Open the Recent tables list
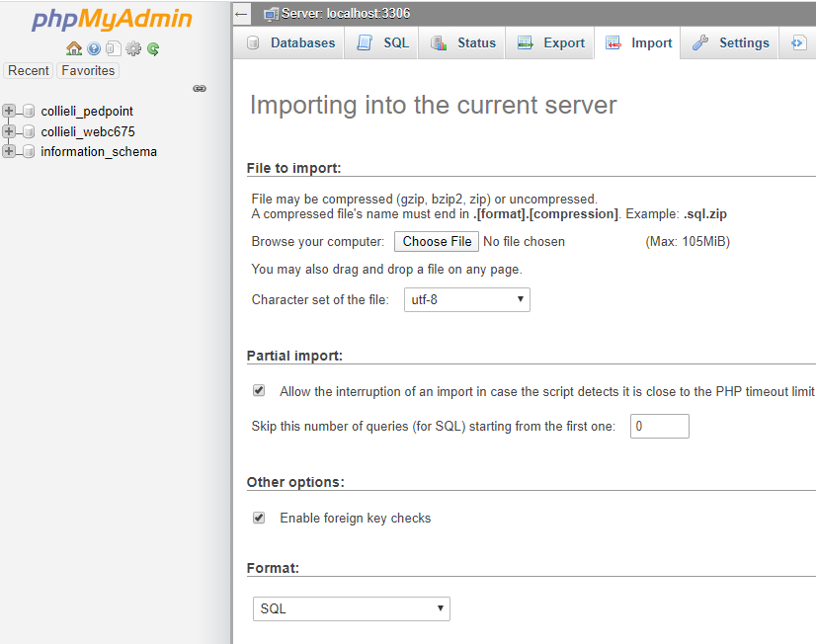The image size is (816, 644). coord(28,70)
